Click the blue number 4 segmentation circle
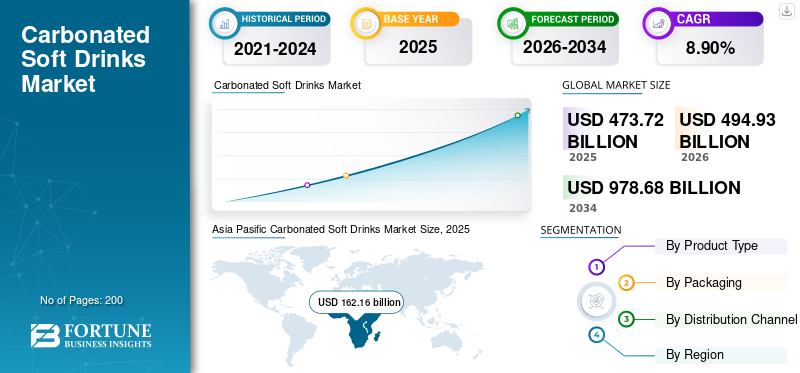This screenshot has height=373, width=800. pyautogui.click(x=596, y=335)
